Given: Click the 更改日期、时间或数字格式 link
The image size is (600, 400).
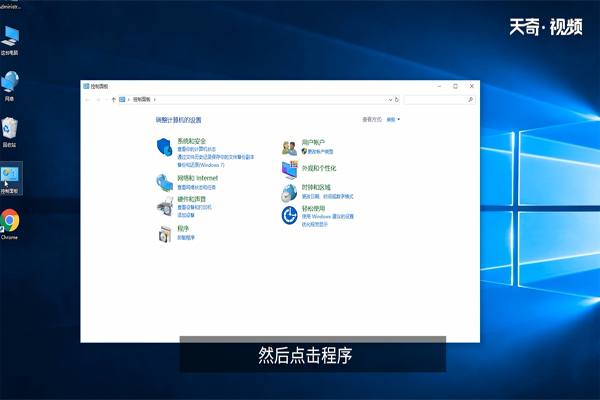Looking at the screenshot, I should (328, 197).
